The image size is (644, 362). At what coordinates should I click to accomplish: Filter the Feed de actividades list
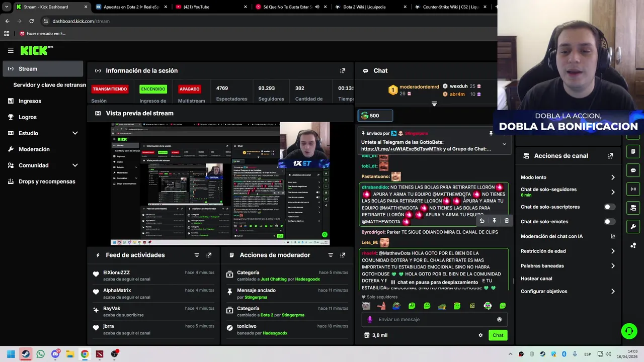click(x=197, y=255)
